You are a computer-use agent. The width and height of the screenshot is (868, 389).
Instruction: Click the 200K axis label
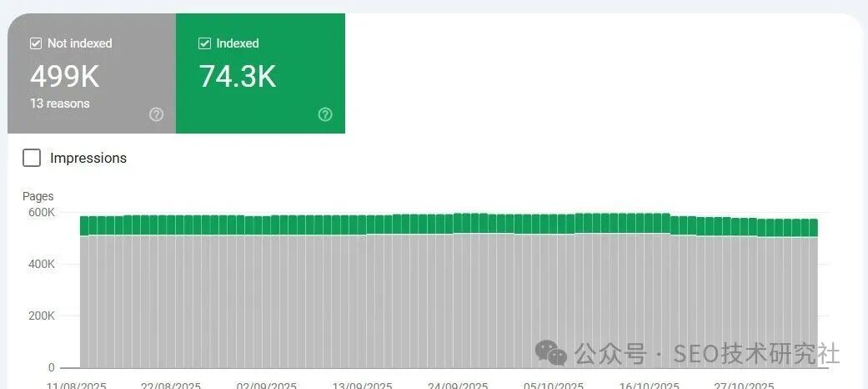point(40,316)
